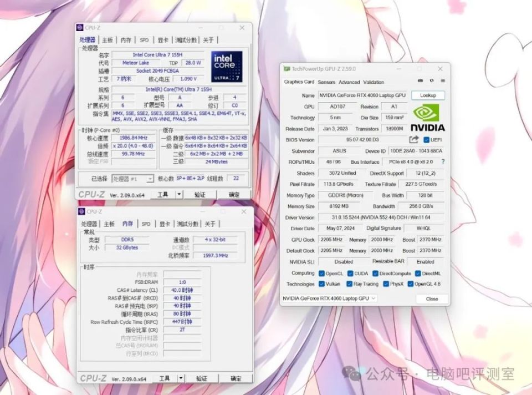Switch to the Sensors tab in GPU-Z

tap(328, 82)
